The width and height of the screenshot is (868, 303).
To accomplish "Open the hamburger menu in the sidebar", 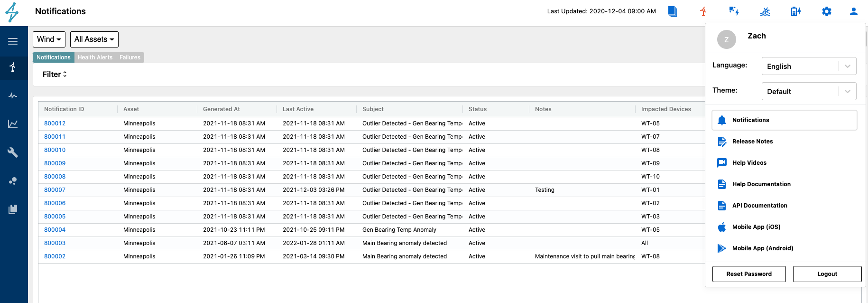I will (13, 41).
